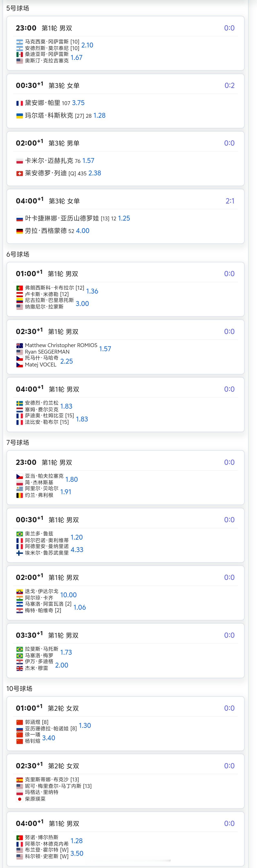Click the Swiss flag beside 莱安德罗·列迪

tap(20, 174)
